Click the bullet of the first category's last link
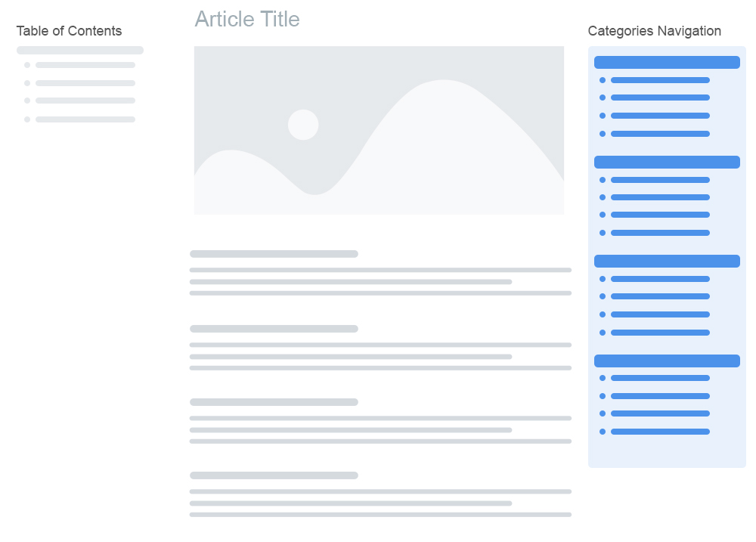Screen dimensions: 756x542 click(x=603, y=134)
